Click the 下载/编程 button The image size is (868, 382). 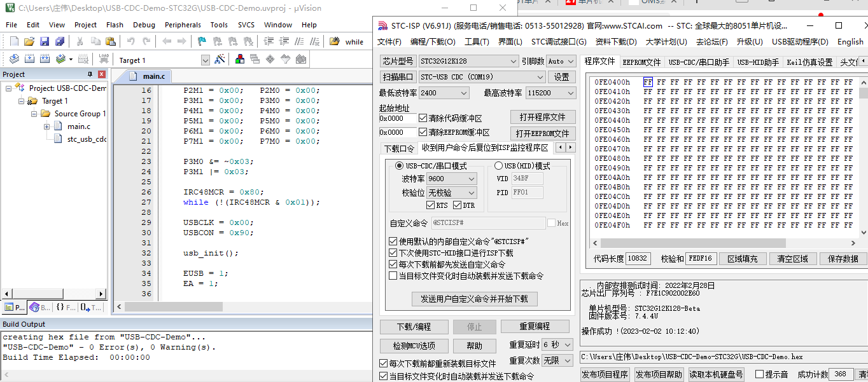point(414,327)
